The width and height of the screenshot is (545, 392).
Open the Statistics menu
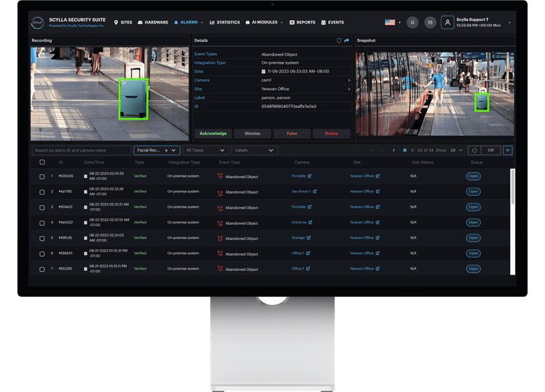[x=225, y=22]
